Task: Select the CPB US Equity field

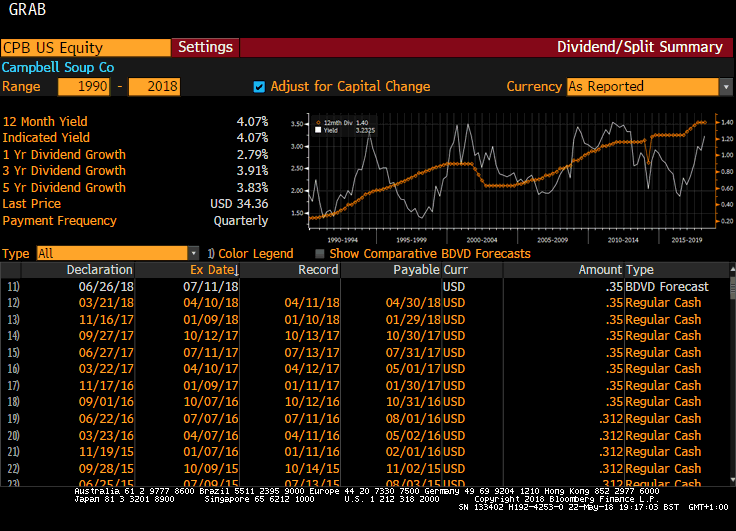Action: (x=85, y=47)
